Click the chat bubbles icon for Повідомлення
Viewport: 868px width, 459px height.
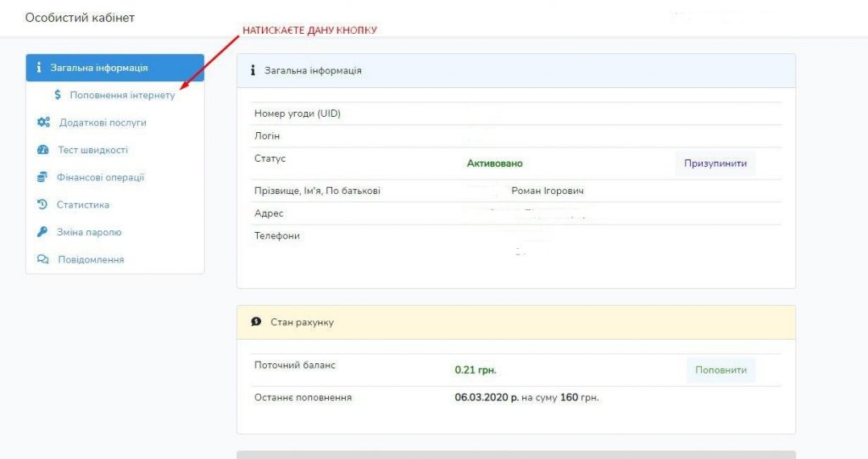[42, 259]
